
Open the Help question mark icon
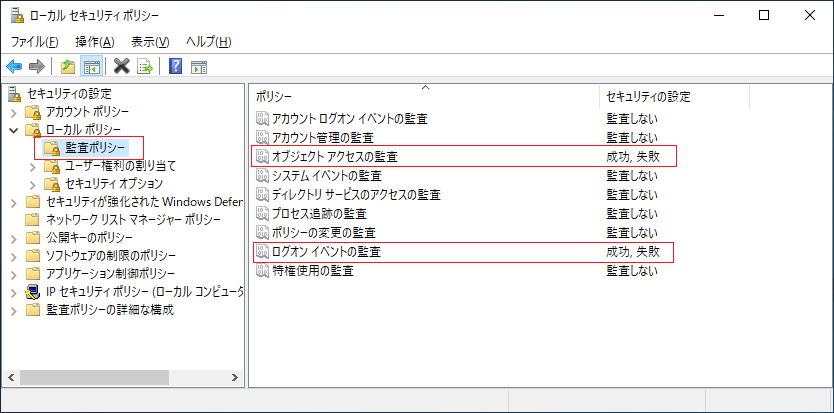(x=176, y=67)
